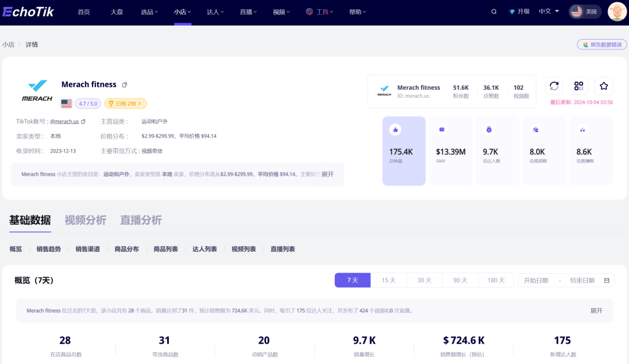This screenshot has width=629, height=364.
Task: Click the 51.6K followers count
Action: 461,87
